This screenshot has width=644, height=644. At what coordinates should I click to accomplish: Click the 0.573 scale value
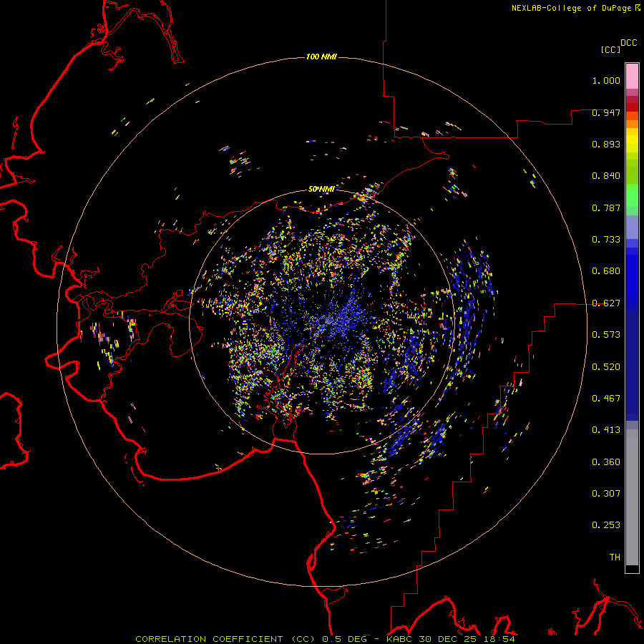606,335
